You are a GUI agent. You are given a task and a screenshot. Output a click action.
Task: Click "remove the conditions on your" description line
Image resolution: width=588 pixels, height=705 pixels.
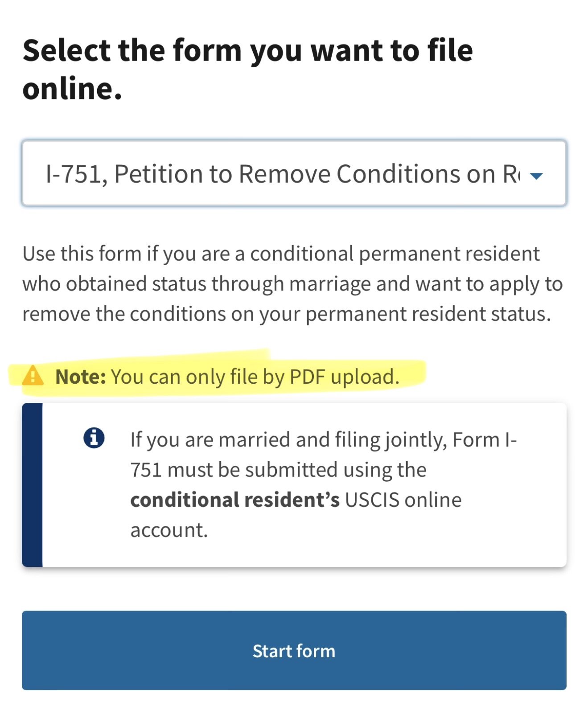coord(286,314)
